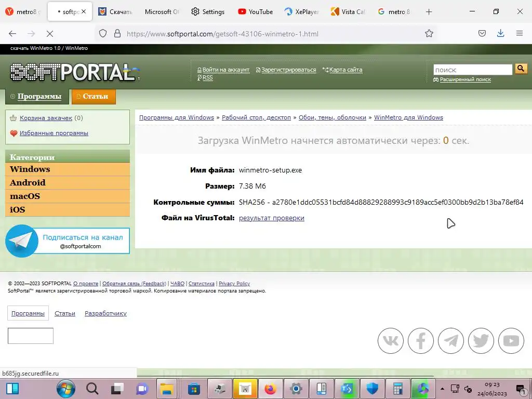Open the Windows 7 style Start orb
Viewport: 532px width, 399px height.
(66, 389)
